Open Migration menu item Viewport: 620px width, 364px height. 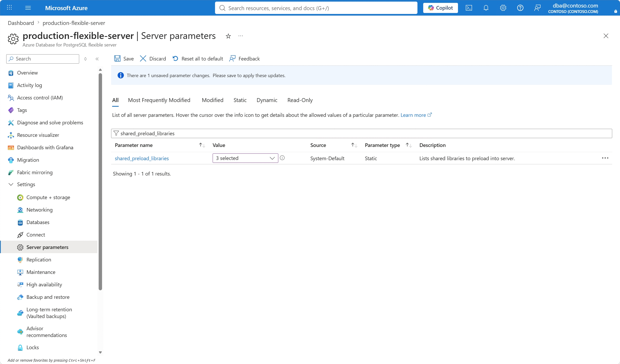click(28, 160)
